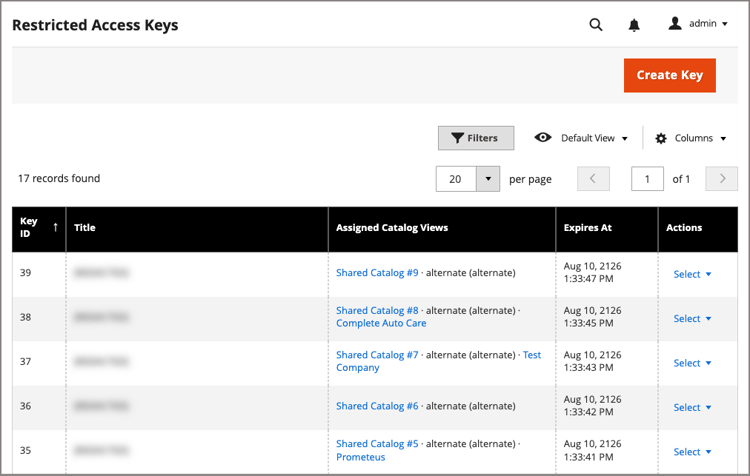Open the admin user account menu
750x476 pixels.
point(698,23)
